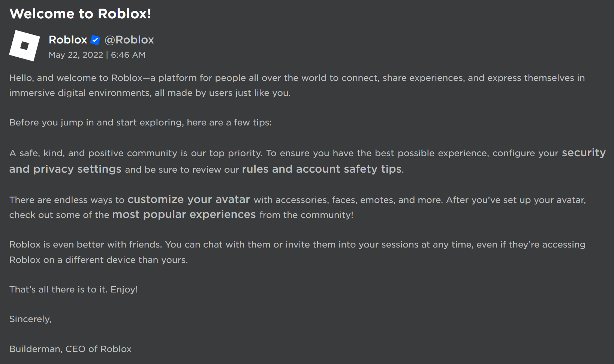Image resolution: width=614 pixels, height=364 pixels.
Task: Open the security and privacy settings link
Action: coord(65,169)
